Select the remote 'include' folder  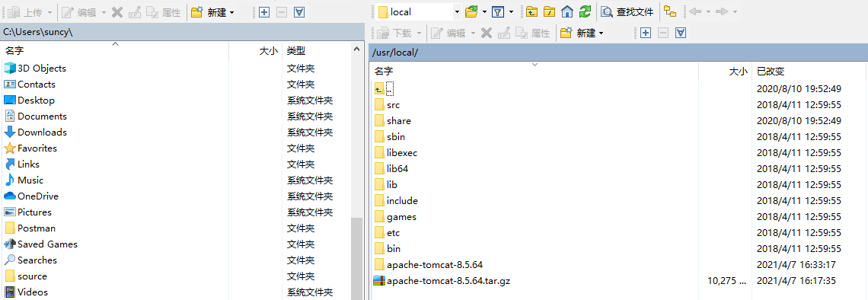[x=396, y=201]
